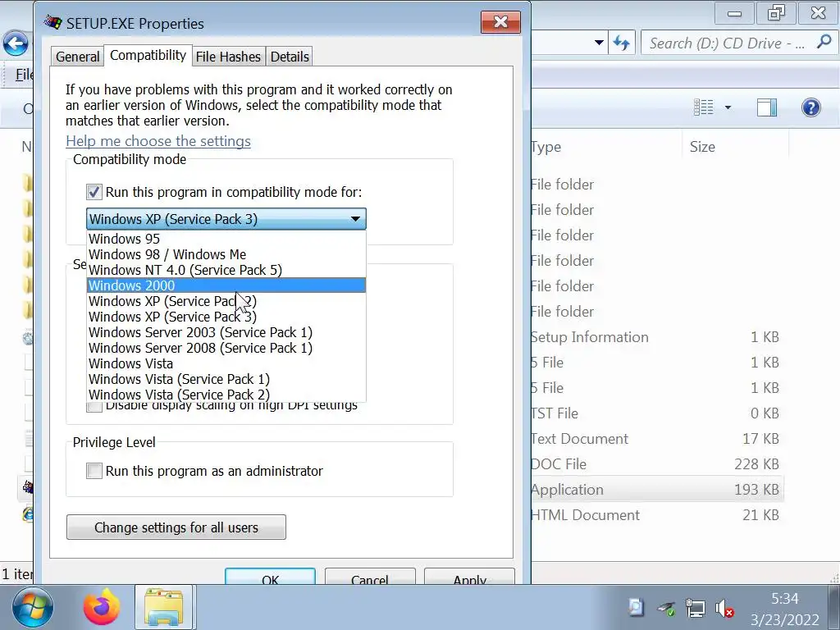Select the Text Document 17 KB row

click(x=657, y=438)
